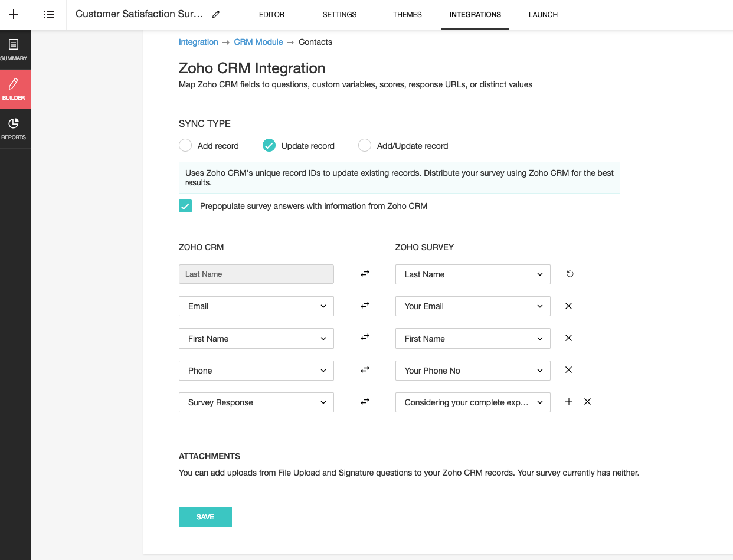The height and width of the screenshot is (560, 733).
Task: Go to Integration breadcrumb link
Action: 198,42
